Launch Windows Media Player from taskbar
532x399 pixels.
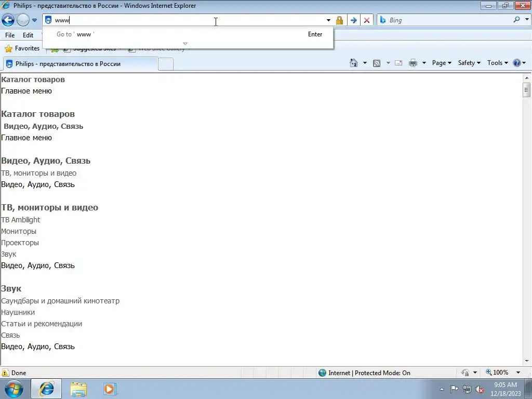tap(109, 389)
